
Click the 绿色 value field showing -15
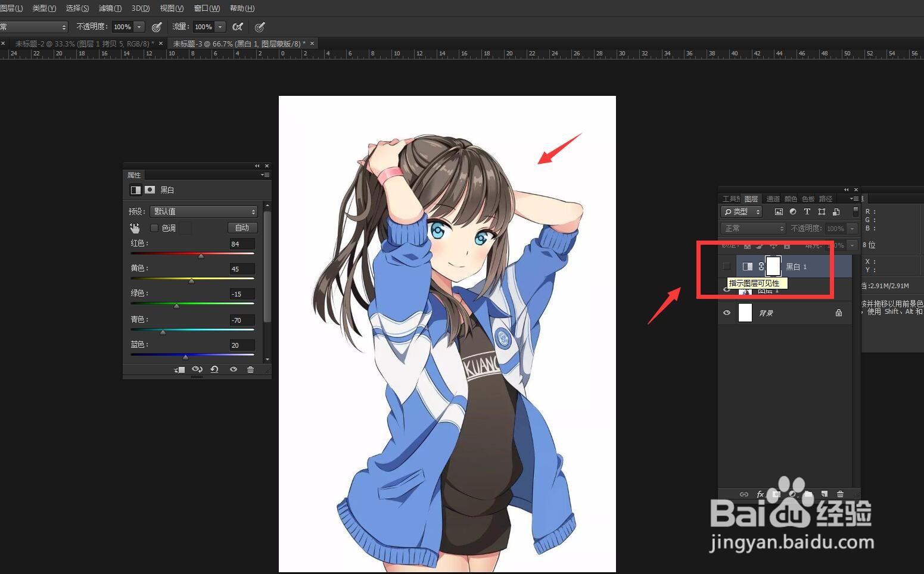click(x=242, y=294)
